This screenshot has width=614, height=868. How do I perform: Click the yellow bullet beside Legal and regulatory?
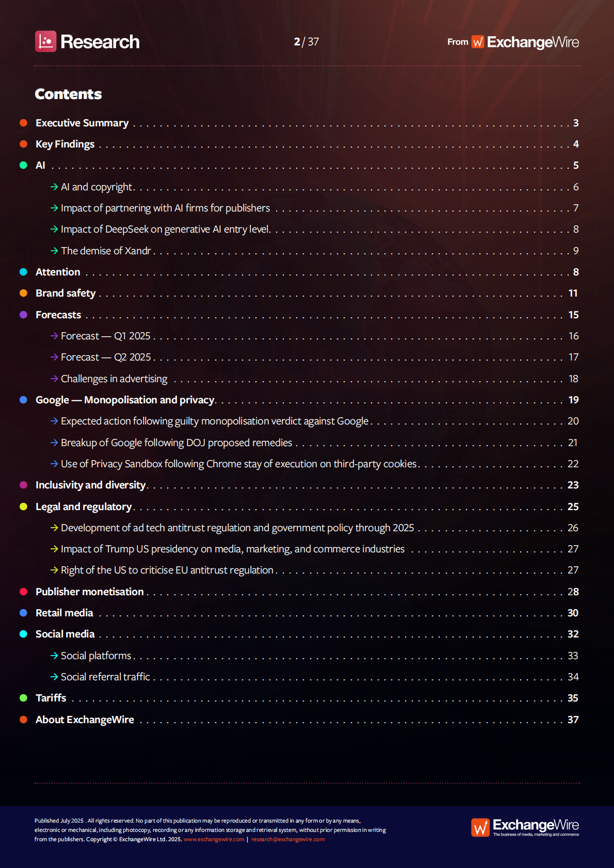pos(23,506)
